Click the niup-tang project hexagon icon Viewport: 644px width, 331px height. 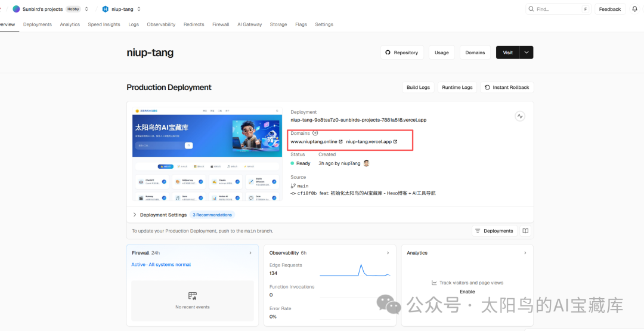point(105,9)
